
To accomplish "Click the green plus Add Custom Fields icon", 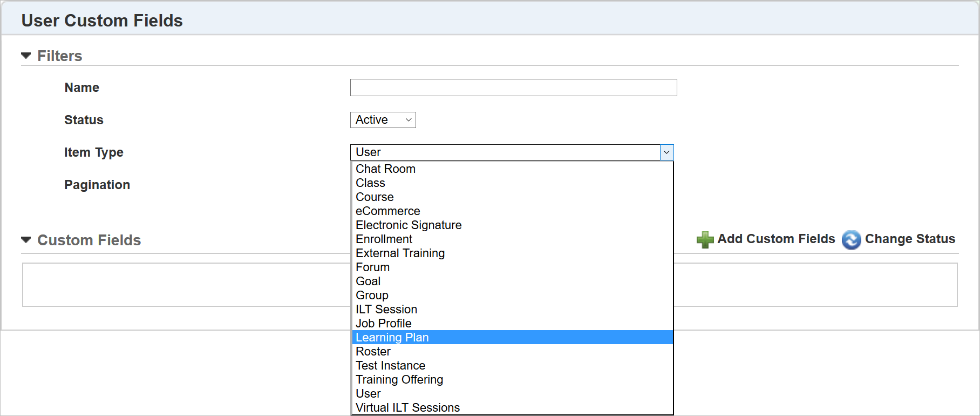I will [705, 239].
